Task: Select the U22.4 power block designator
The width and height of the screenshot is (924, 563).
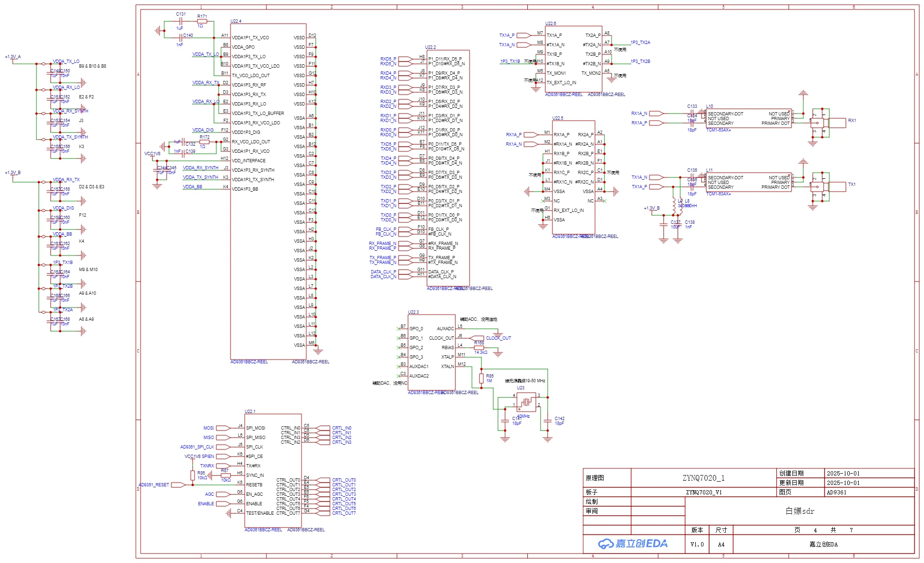Action: point(236,21)
